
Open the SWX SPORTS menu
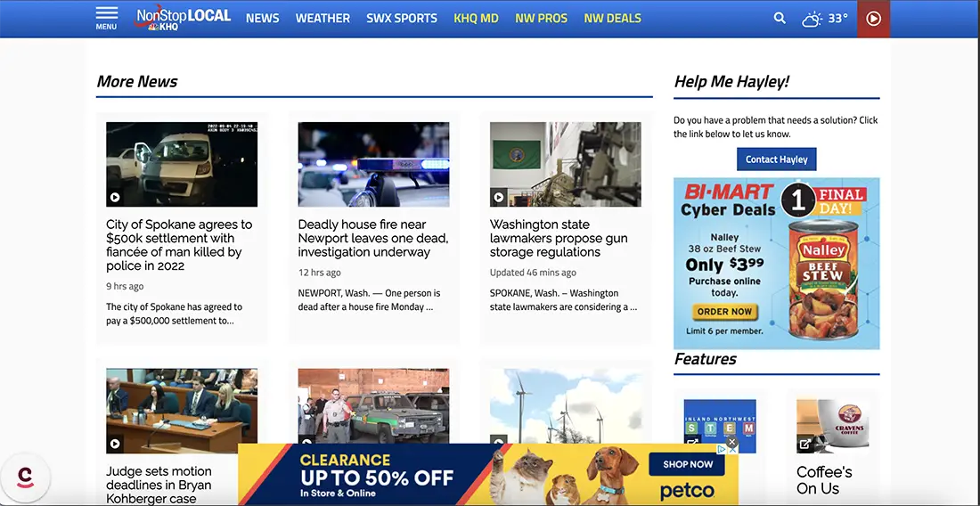coord(402,18)
